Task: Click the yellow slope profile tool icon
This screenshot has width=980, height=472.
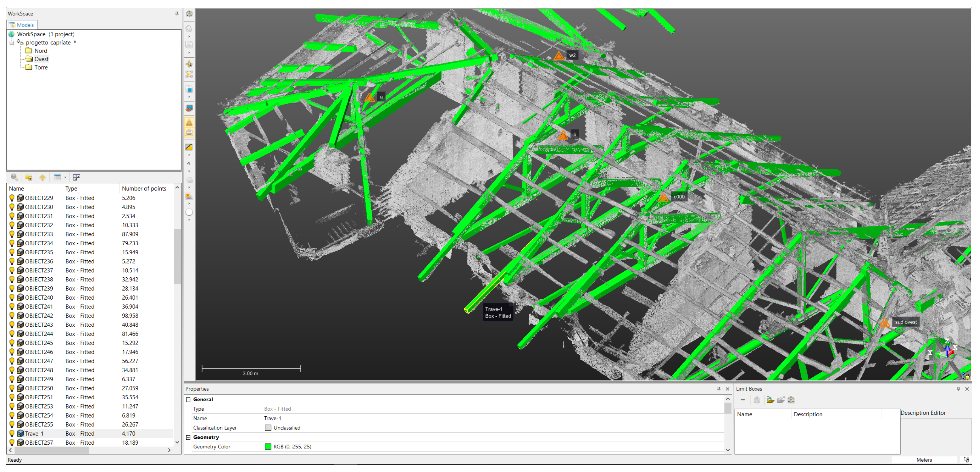Action: (x=189, y=147)
